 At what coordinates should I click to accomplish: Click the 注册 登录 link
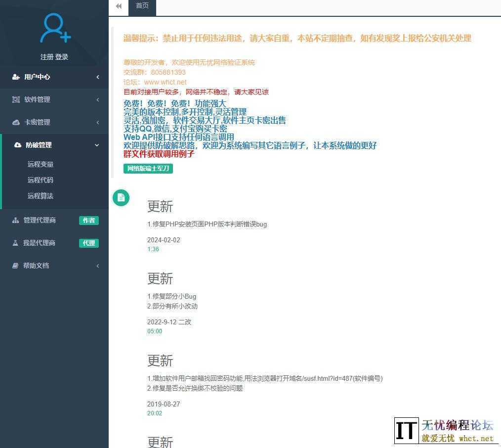54,57
